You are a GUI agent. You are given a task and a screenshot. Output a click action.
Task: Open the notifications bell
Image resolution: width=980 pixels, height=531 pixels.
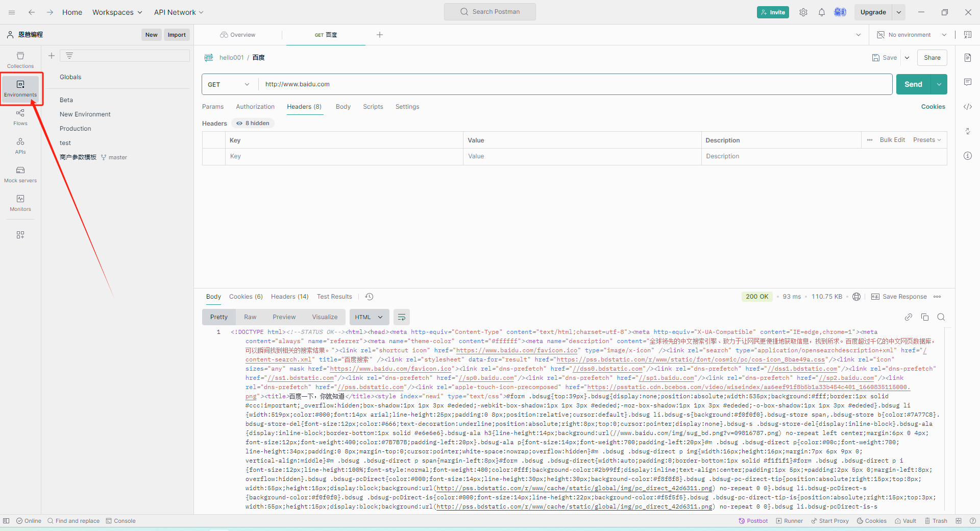pyautogui.click(x=822, y=12)
